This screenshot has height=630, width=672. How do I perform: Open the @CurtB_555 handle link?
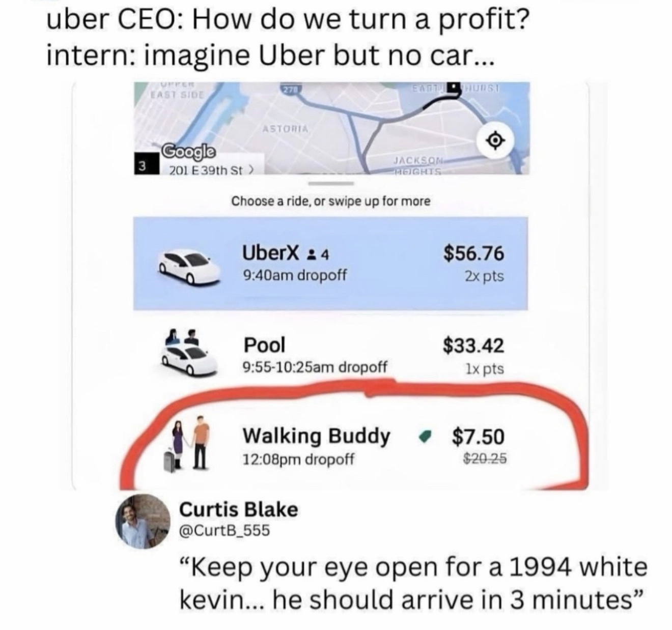click(225, 531)
